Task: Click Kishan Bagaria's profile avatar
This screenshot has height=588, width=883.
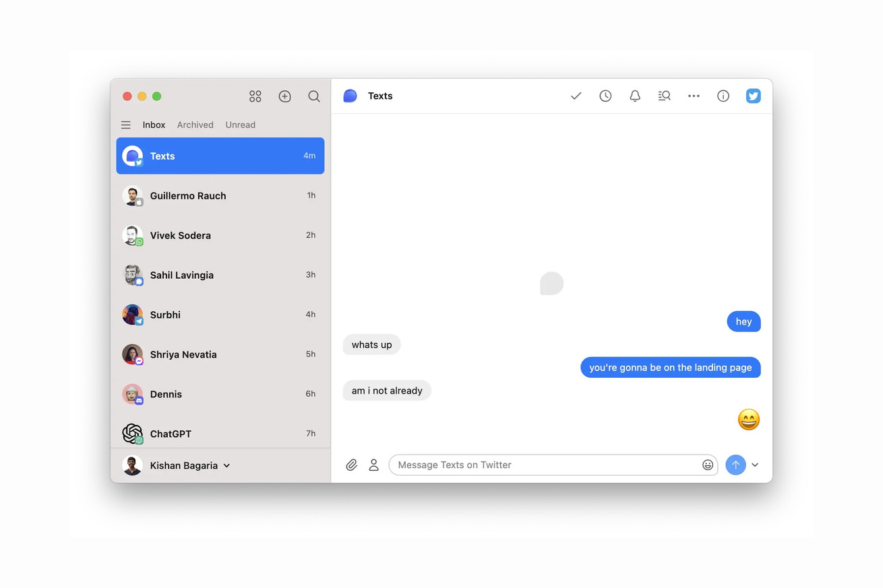Action: [x=132, y=465]
